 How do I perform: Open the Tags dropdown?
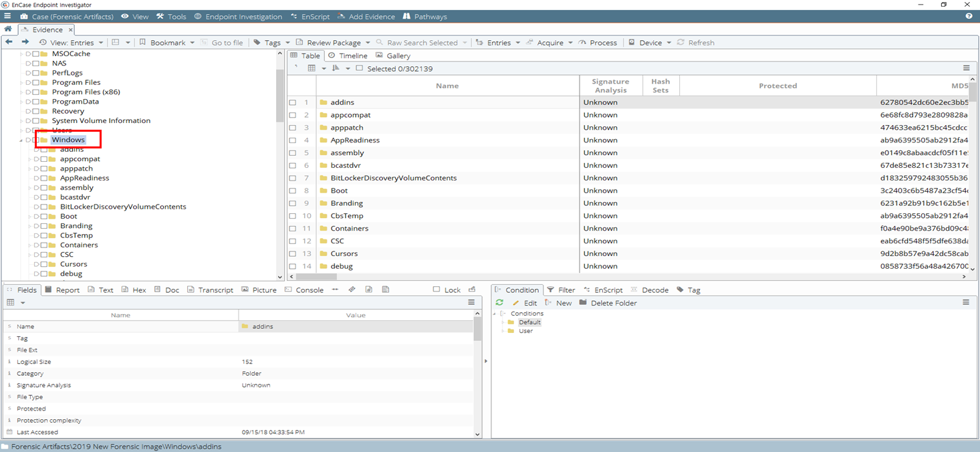point(271,42)
